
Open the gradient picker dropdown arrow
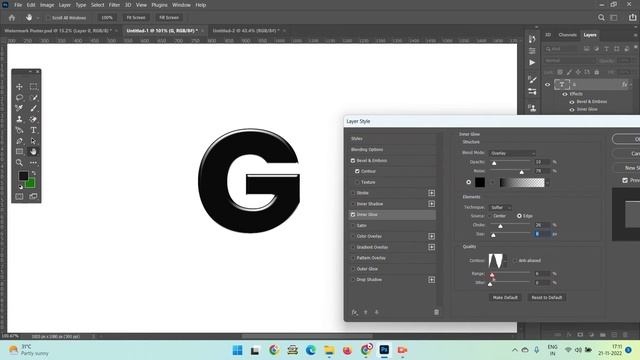[x=547, y=183]
